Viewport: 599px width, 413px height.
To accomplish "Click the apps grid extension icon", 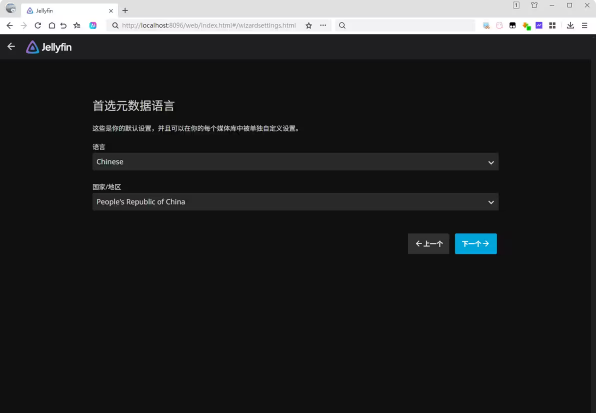I will tap(552, 26).
